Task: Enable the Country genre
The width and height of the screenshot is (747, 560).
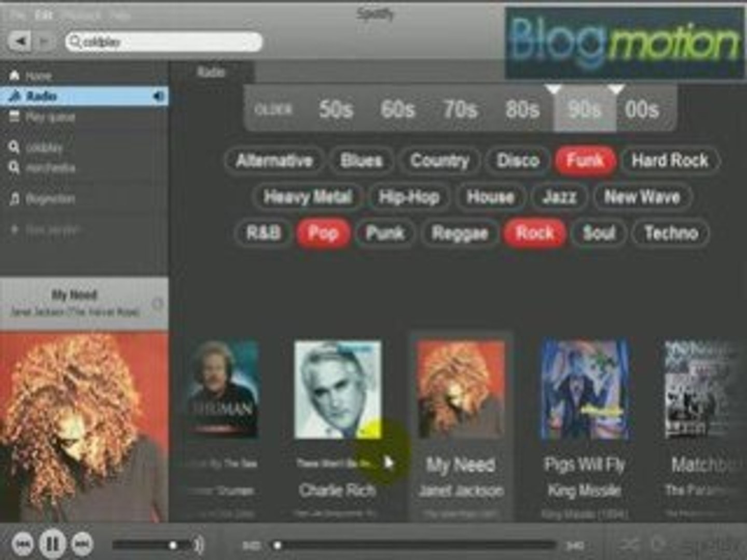Action: coord(440,160)
